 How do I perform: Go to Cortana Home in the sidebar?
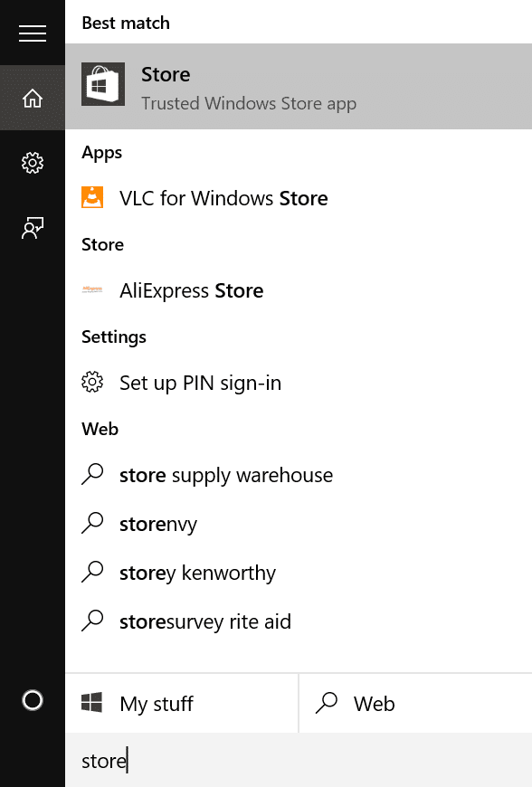click(x=33, y=98)
